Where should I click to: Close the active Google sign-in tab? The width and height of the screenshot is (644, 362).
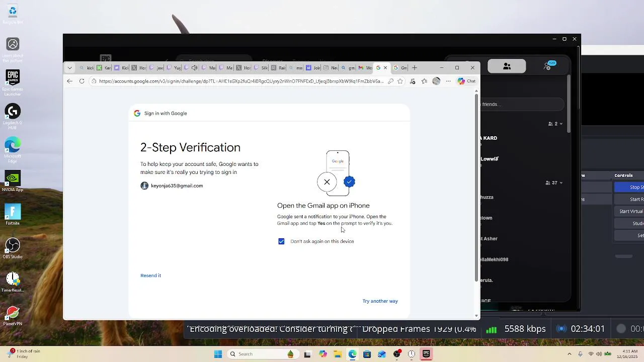click(385, 68)
